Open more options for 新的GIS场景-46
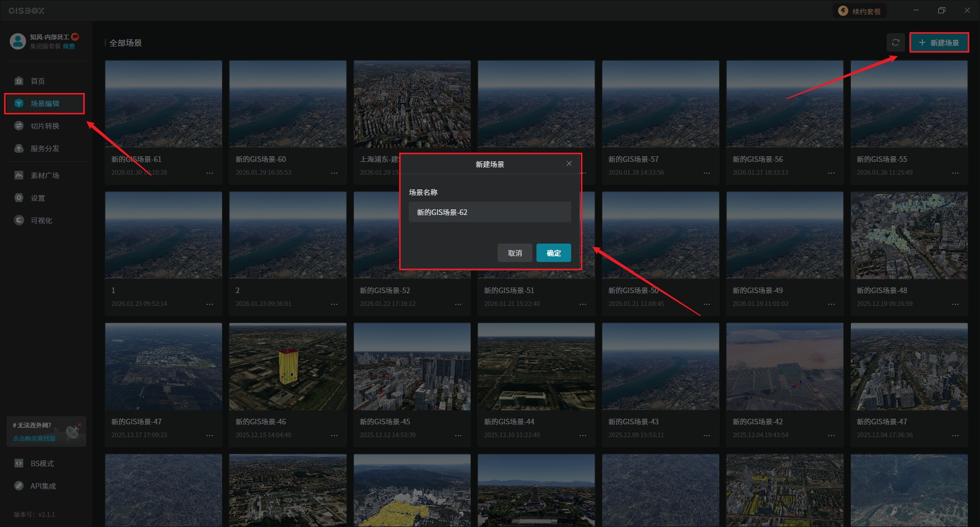This screenshot has height=527, width=980. pyautogui.click(x=334, y=436)
